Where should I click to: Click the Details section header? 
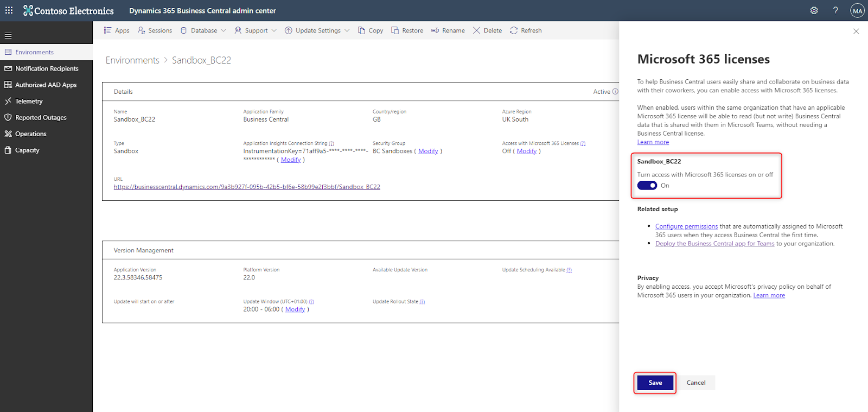(123, 92)
